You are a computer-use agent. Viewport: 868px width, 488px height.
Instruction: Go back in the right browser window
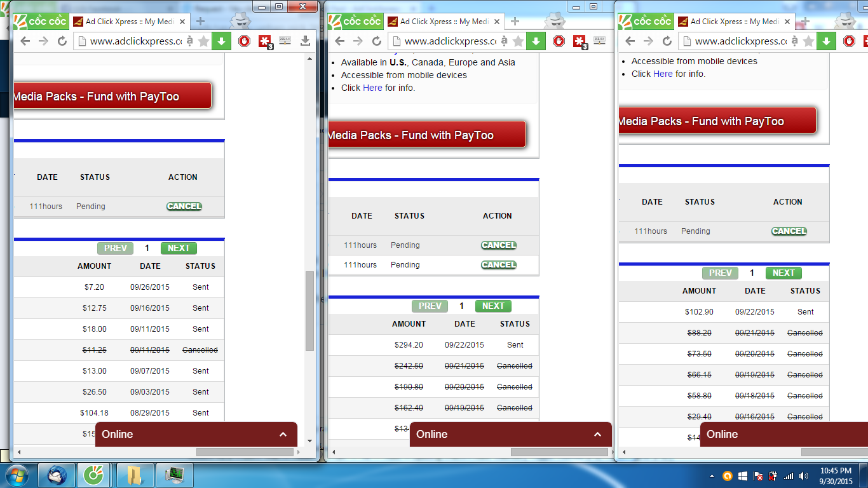[630, 41]
